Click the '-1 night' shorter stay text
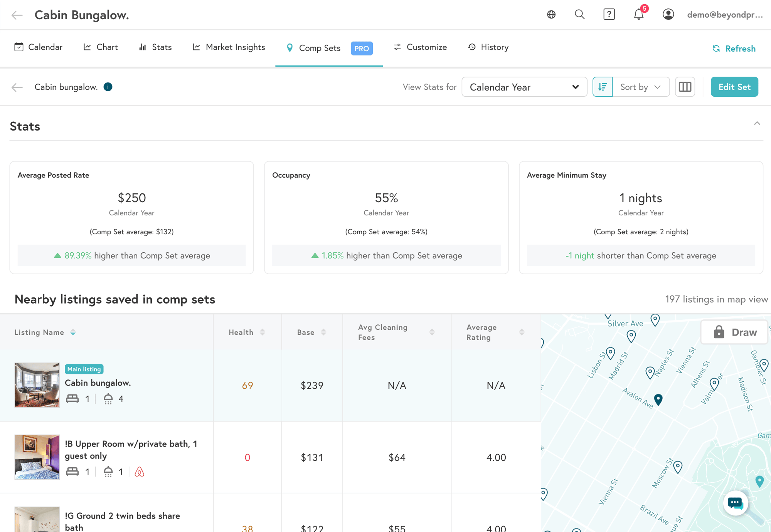Screen dimensions: 771x532 pos(580,255)
